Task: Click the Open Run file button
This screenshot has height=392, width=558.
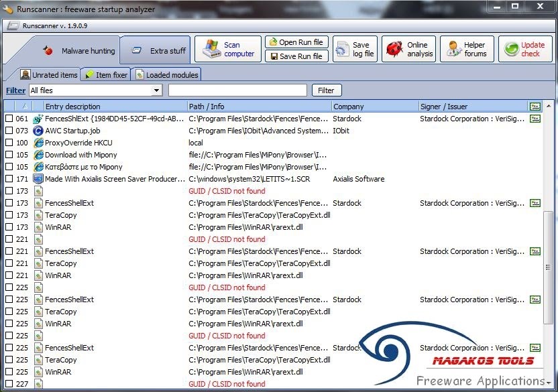Action: point(296,41)
